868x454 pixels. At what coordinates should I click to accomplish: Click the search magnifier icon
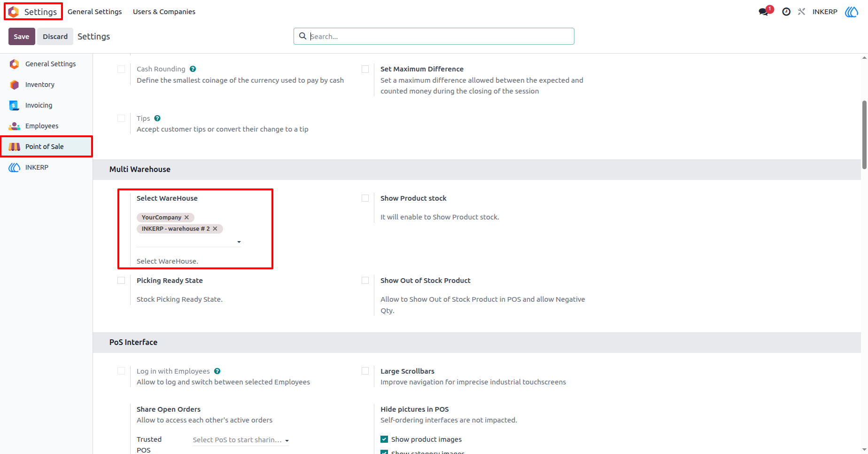pos(303,36)
